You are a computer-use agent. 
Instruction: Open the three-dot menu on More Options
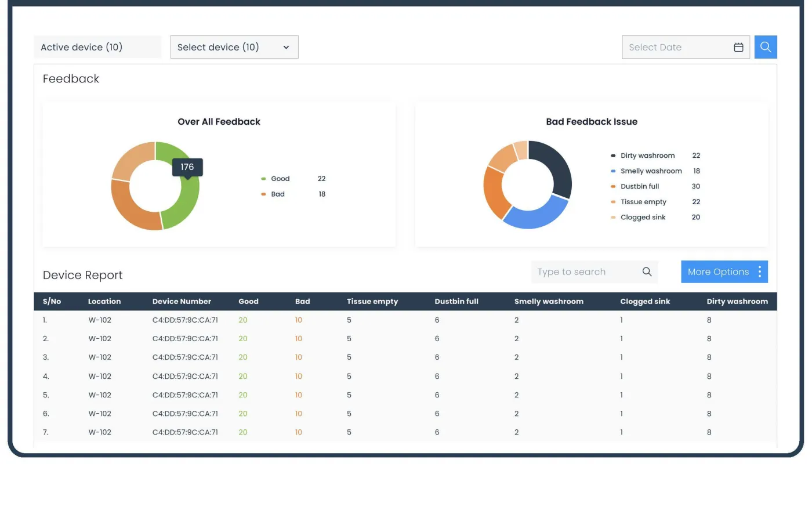760,272
